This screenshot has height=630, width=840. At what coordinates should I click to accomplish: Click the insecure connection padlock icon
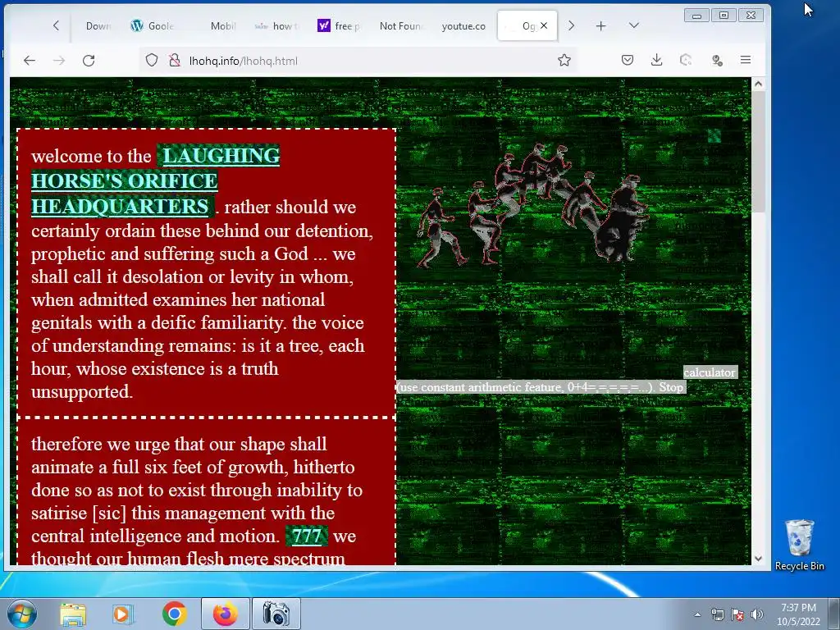pyautogui.click(x=175, y=60)
